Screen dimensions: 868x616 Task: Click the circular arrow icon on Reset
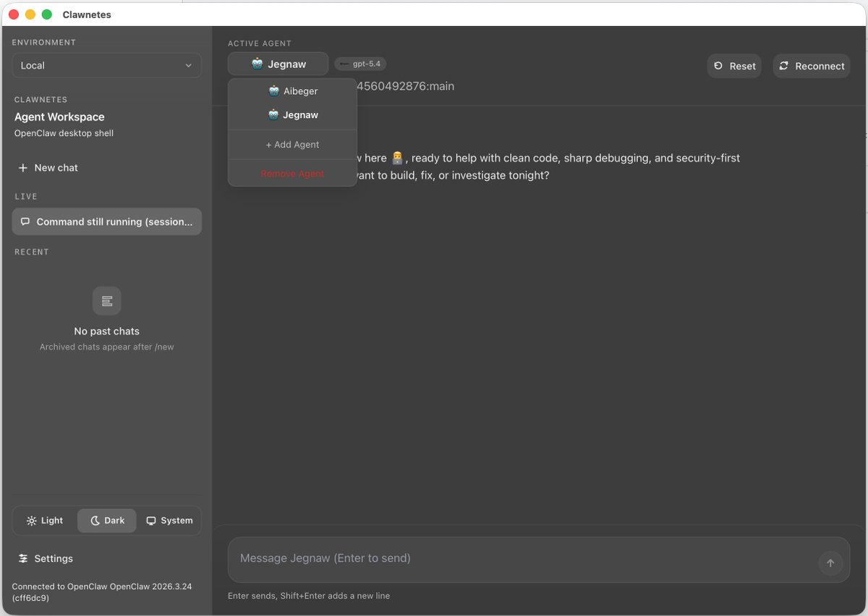(718, 66)
